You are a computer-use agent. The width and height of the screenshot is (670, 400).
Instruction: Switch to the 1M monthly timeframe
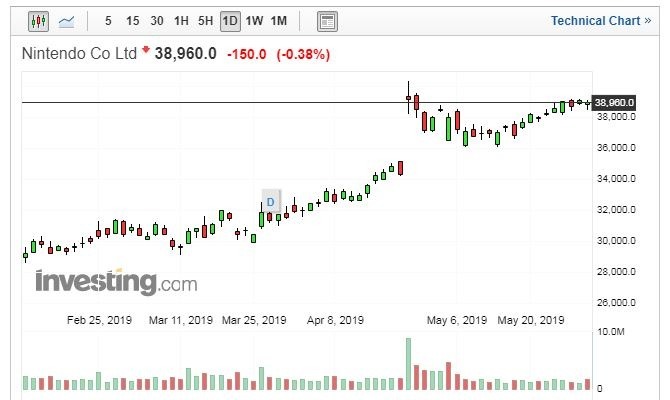click(x=279, y=21)
